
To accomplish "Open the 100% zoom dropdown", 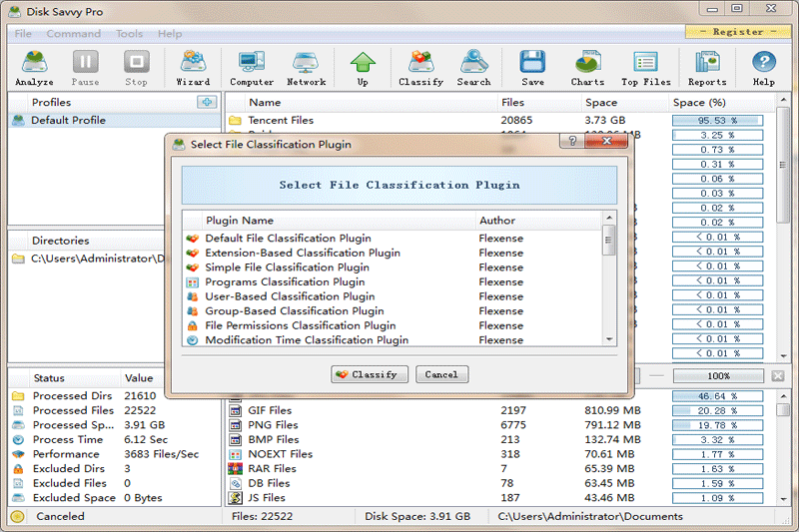I will point(717,376).
